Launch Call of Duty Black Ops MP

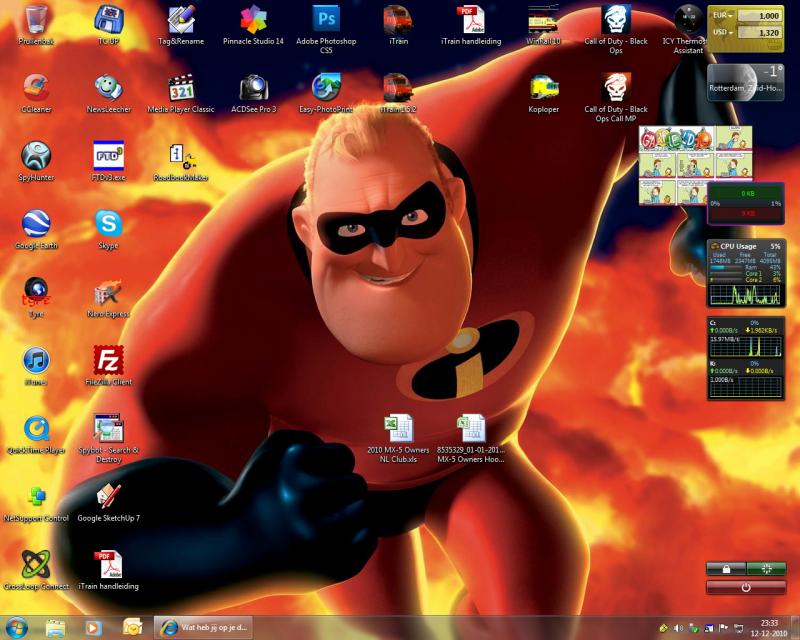click(616, 97)
